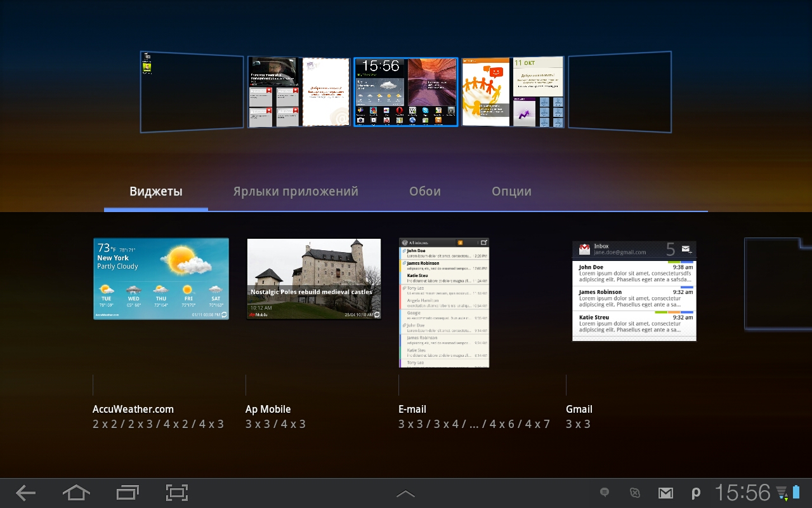The width and height of the screenshot is (812, 508).
Task: Tap the Back navigation arrow
Action: [25, 493]
